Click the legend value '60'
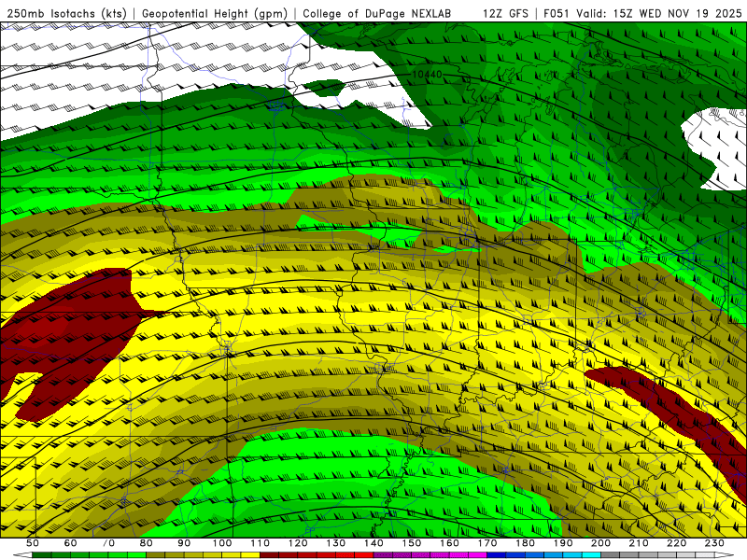 click(x=70, y=543)
